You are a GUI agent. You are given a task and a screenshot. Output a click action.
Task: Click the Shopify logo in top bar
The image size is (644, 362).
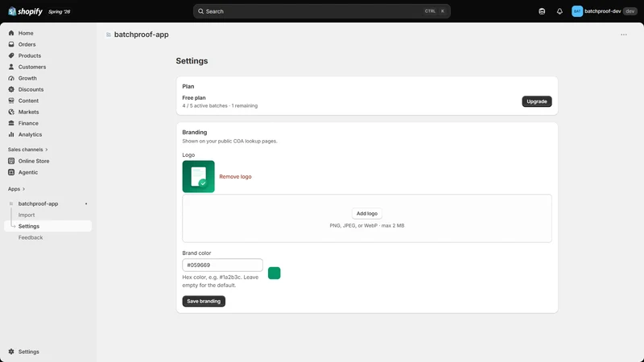coord(25,11)
